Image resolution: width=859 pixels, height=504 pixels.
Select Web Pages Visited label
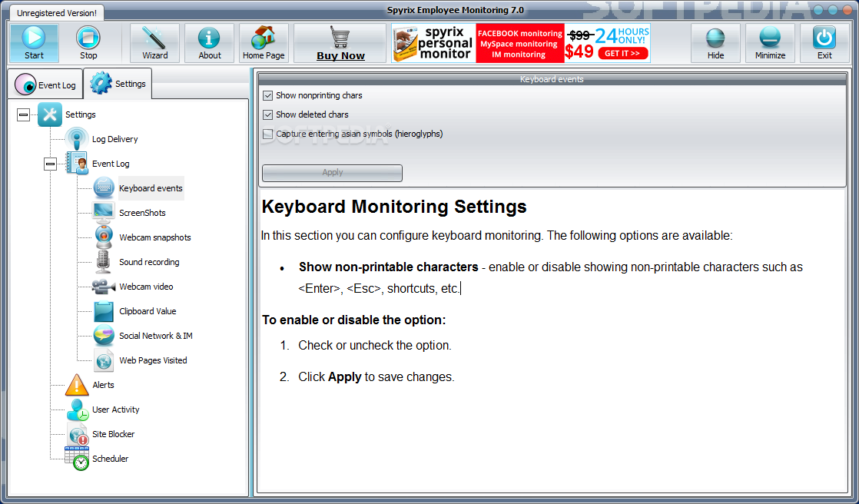[154, 360]
